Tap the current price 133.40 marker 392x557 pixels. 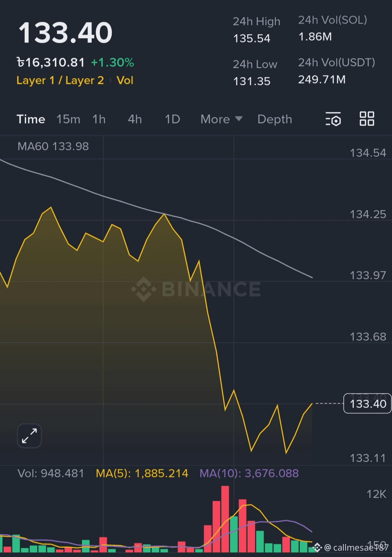point(367,404)
